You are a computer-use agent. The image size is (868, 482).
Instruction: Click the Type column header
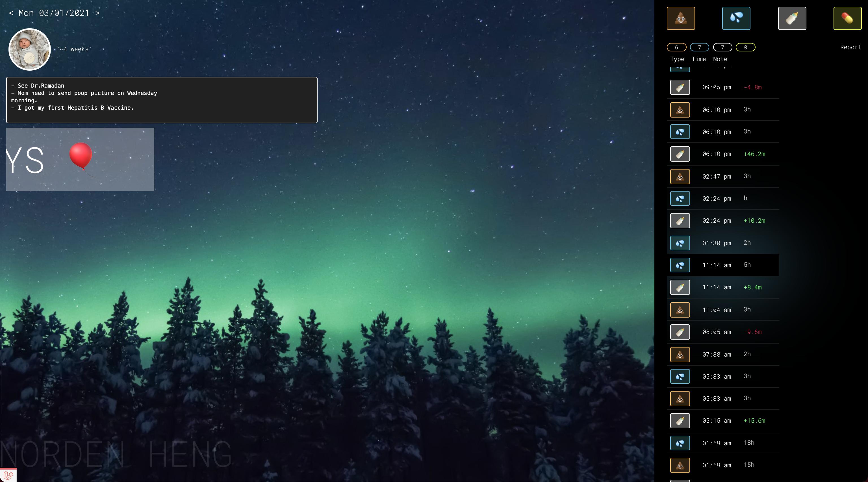(677, 59)
